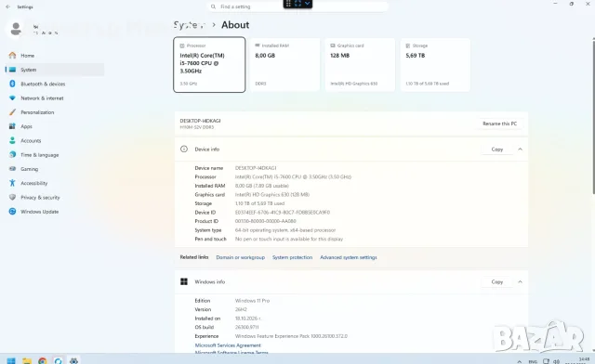
Task: Click the Device ID value text
Action: (283, 213)
